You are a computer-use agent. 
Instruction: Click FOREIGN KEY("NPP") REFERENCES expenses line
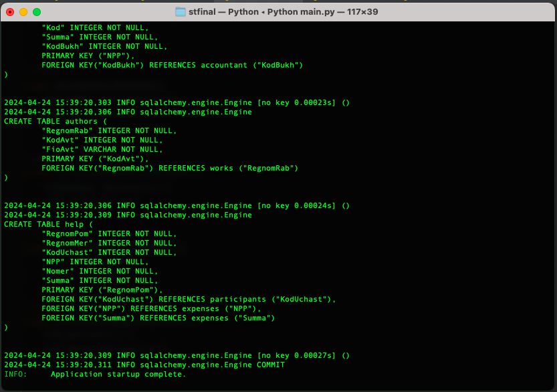tap(151, 308)
